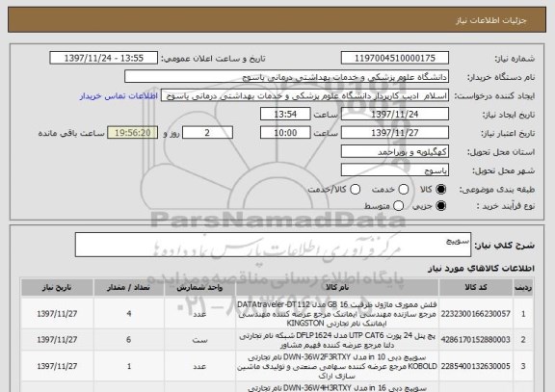
Task: Click the need number field 1197004510000175
Action: pos(395,58)
